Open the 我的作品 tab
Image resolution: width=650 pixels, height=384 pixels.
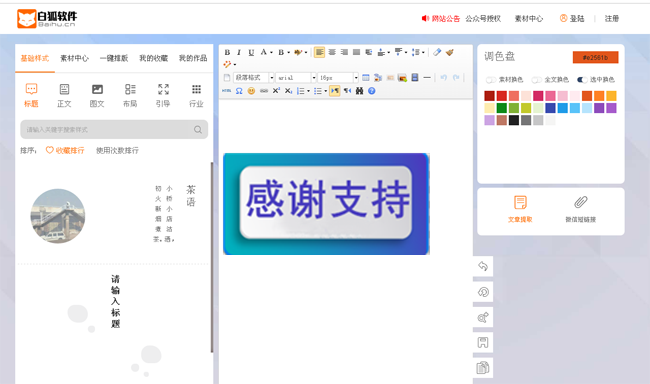[x=193, y=58]
